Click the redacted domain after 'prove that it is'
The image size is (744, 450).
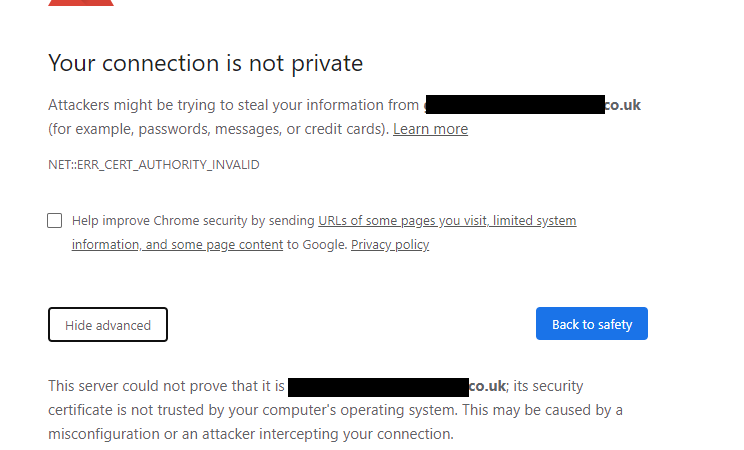(x=378, y=386)
